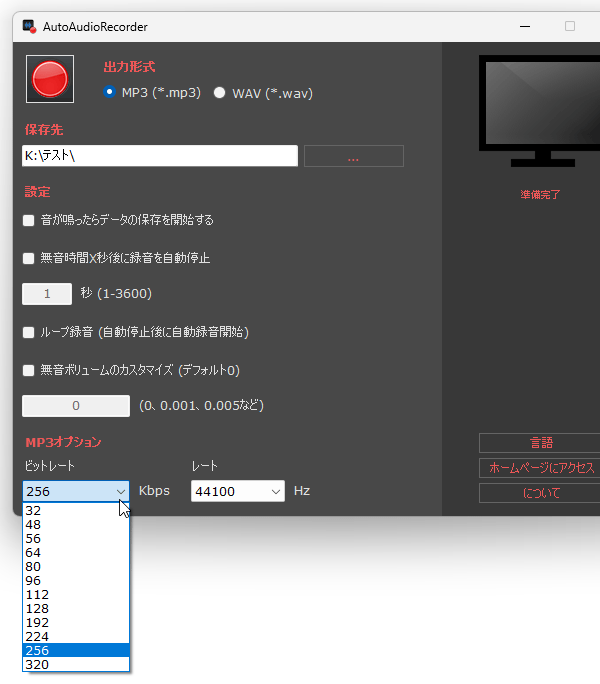Minimize the AutoAudioRecorder window
The image size is (600, 684).
525,27
